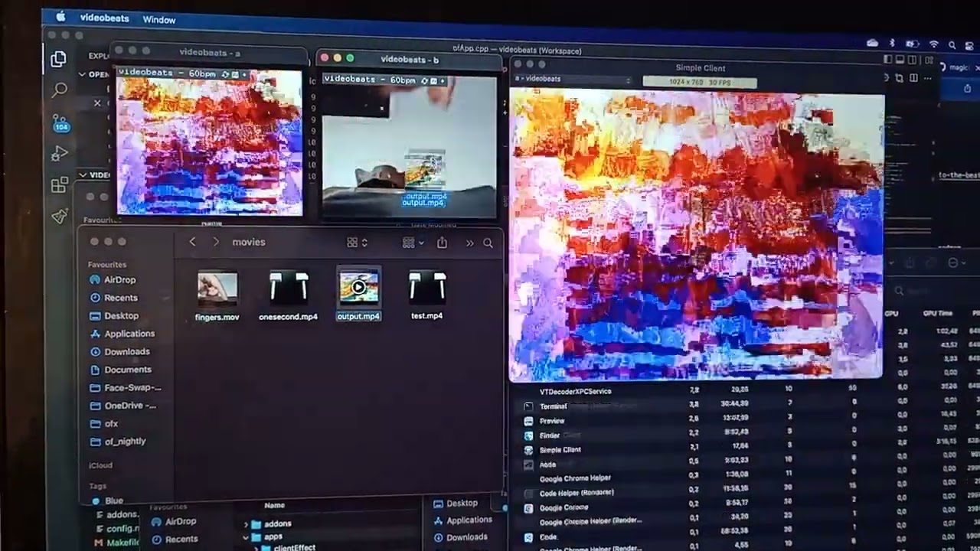Open Source Control icon with 104 badge

pyautogui.click(x=60, y=122)
